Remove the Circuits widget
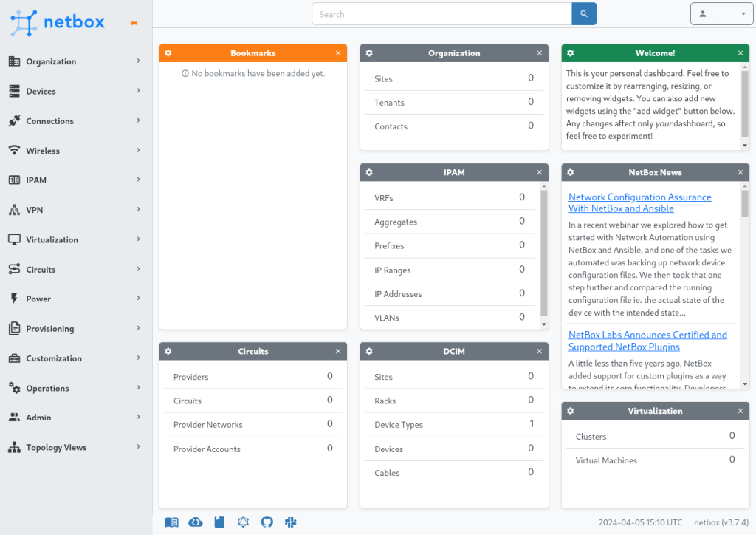 (x=338, y=352)
